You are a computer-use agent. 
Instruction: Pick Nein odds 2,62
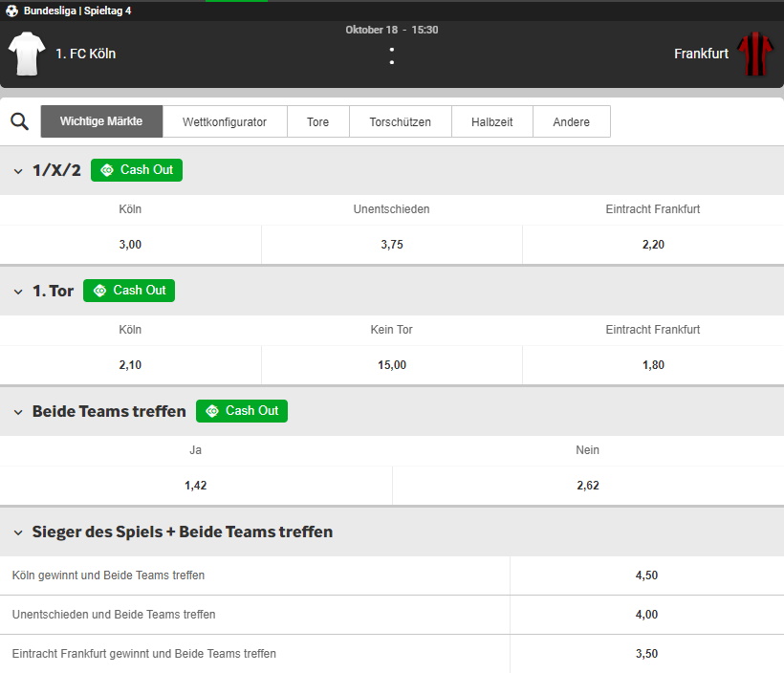[588, 486]
